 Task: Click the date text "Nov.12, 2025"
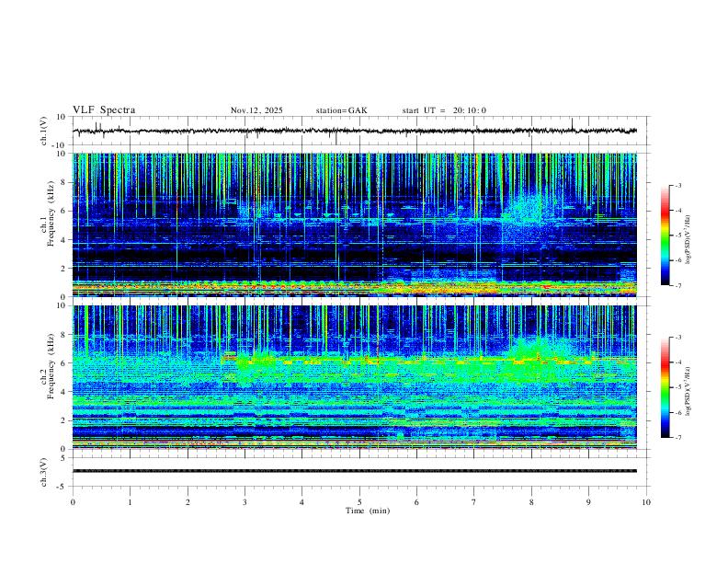tap(256, 110)
